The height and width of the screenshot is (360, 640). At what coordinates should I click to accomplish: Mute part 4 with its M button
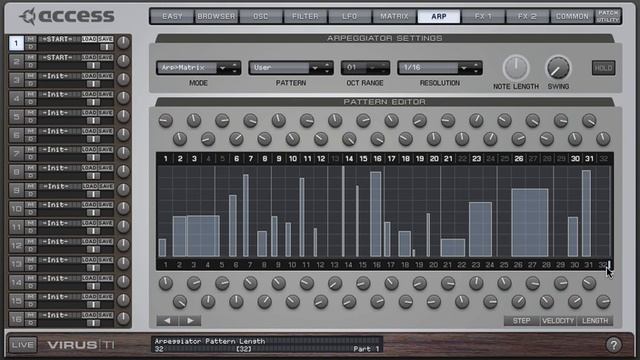coord(31,94)
